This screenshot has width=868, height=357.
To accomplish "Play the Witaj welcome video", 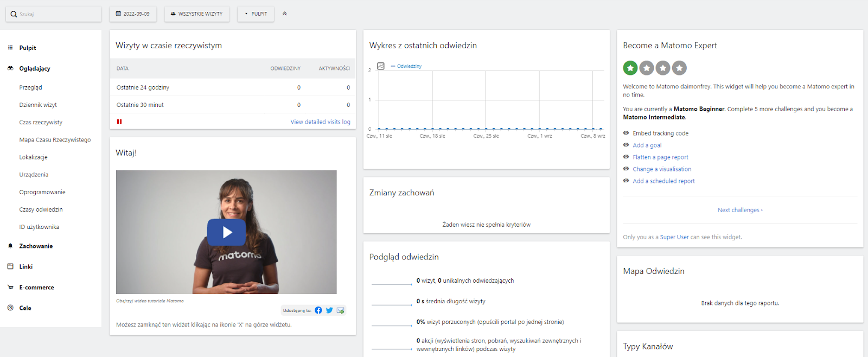I will tap(226, 232).
